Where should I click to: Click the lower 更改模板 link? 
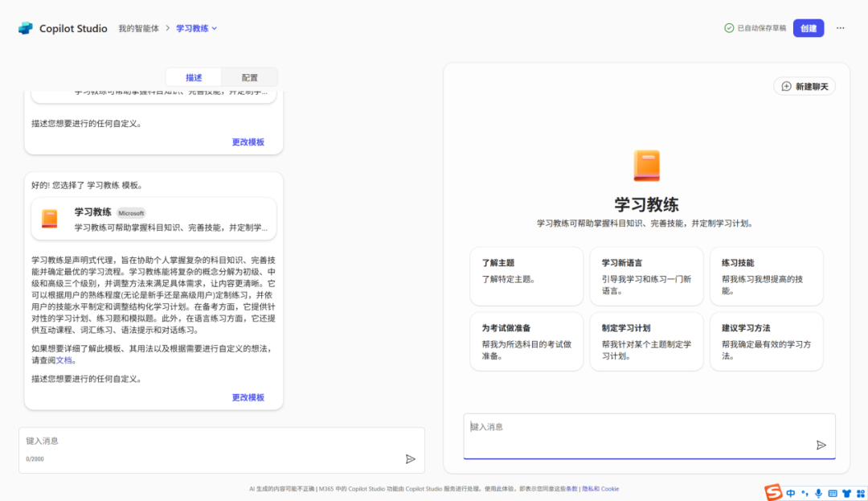click(248, 397)
